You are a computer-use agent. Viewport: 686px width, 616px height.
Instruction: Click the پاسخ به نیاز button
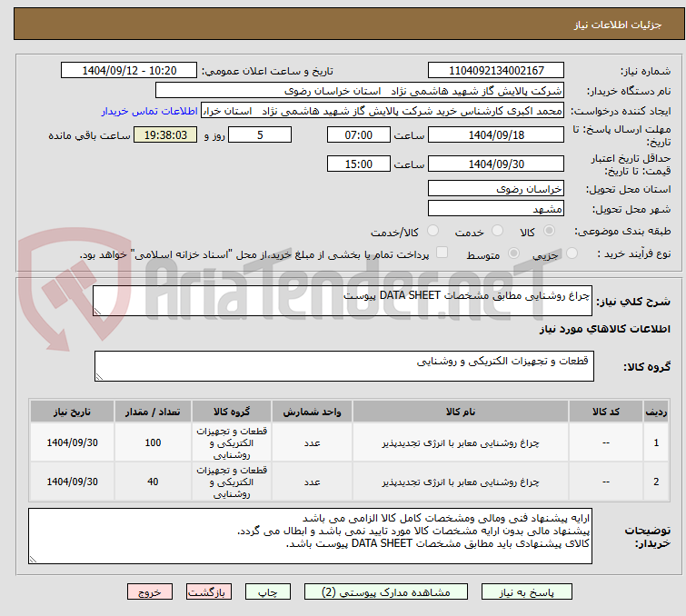[526, 592]
